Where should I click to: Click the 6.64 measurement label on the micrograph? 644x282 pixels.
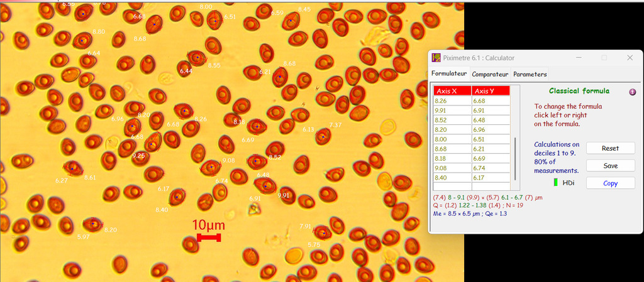(x=94, y=53)
